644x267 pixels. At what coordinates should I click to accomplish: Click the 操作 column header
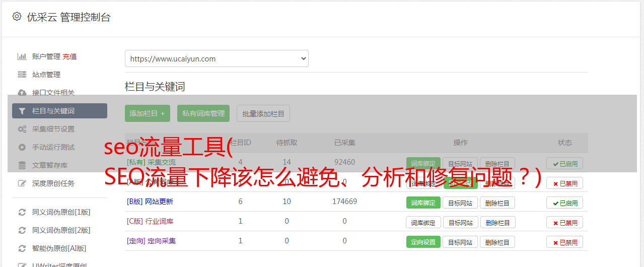460,143
